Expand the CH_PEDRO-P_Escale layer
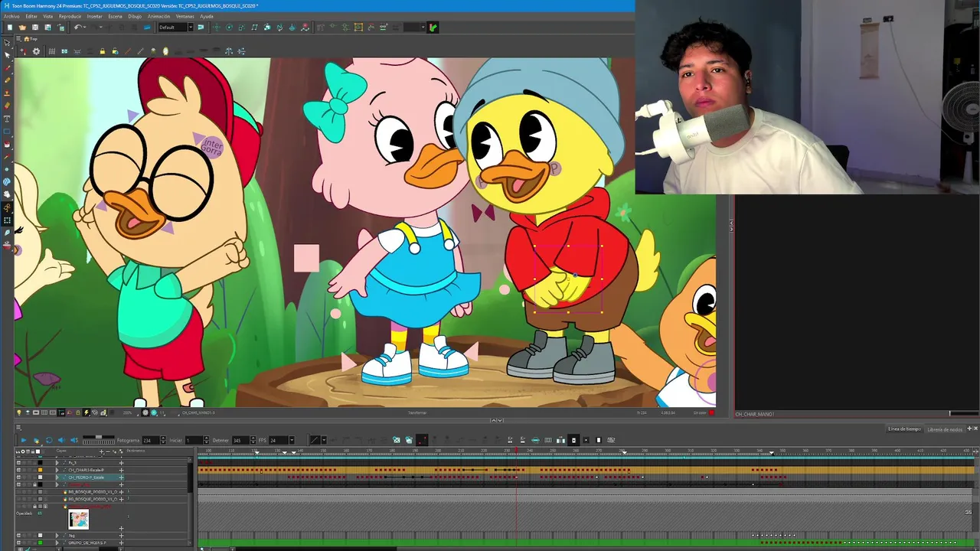This screenshot has width=980, height=551. [x=57, y=478]
